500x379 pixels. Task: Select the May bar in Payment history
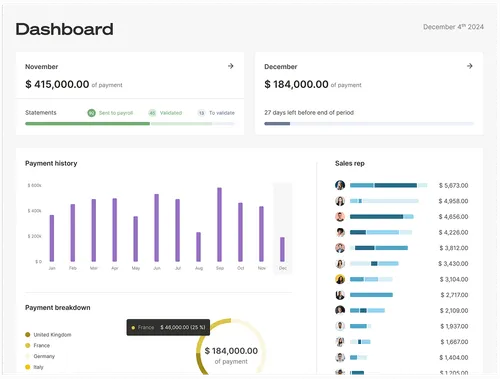coord(136,239)
